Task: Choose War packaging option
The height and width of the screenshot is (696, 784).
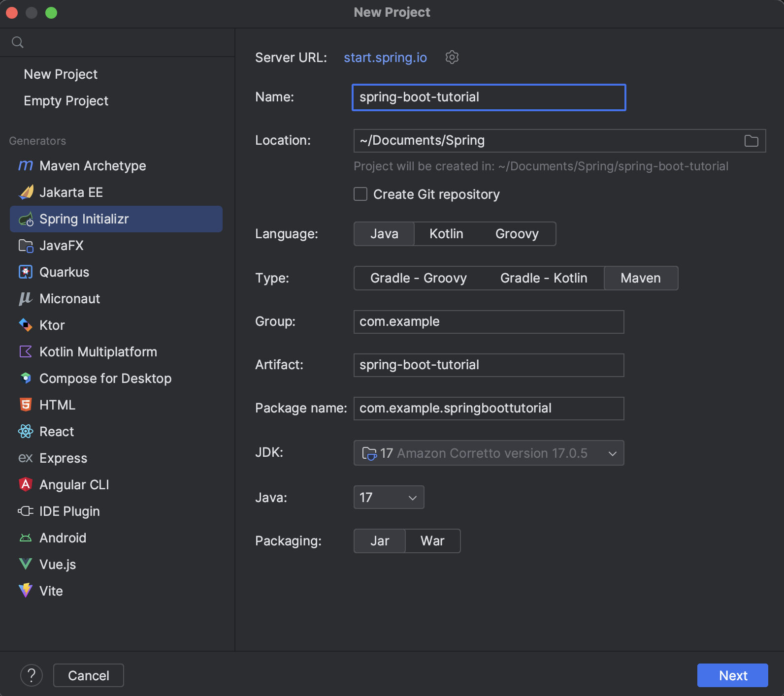Action: [432, 541]
